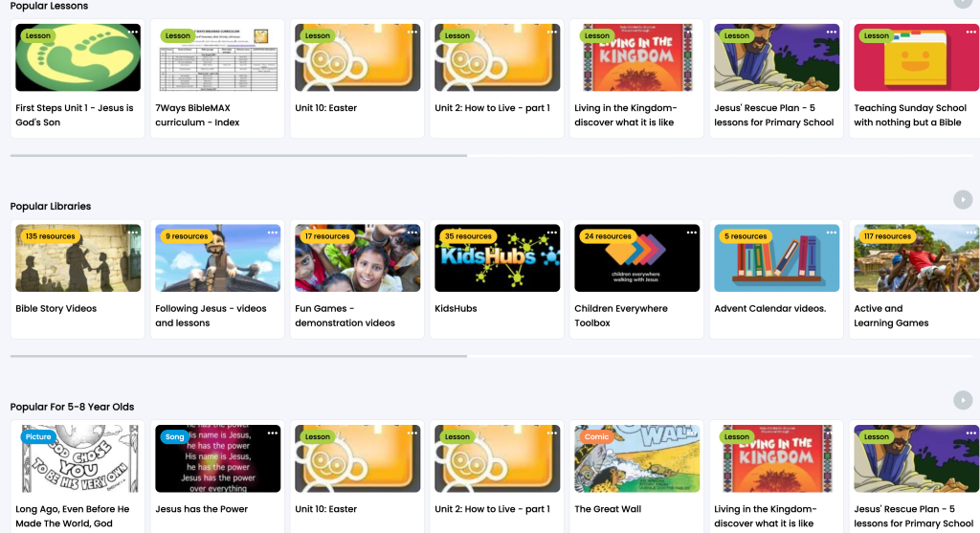Open options on First Steps Unit 1 card
Image resolution: width=980 pixels, height=533 pixels.
(x=133, y=32)
